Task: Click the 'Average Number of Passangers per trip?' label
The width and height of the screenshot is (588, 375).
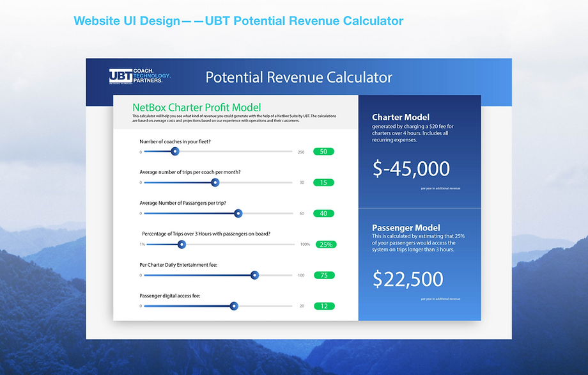Action: pyautogui.click(x=183, y=203)
